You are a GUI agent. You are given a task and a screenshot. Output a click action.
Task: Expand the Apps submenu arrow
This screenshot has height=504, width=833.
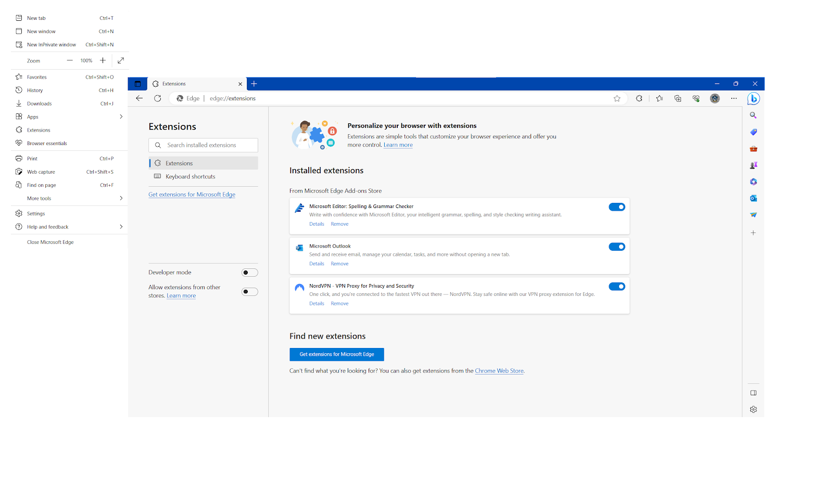[121, 117]
